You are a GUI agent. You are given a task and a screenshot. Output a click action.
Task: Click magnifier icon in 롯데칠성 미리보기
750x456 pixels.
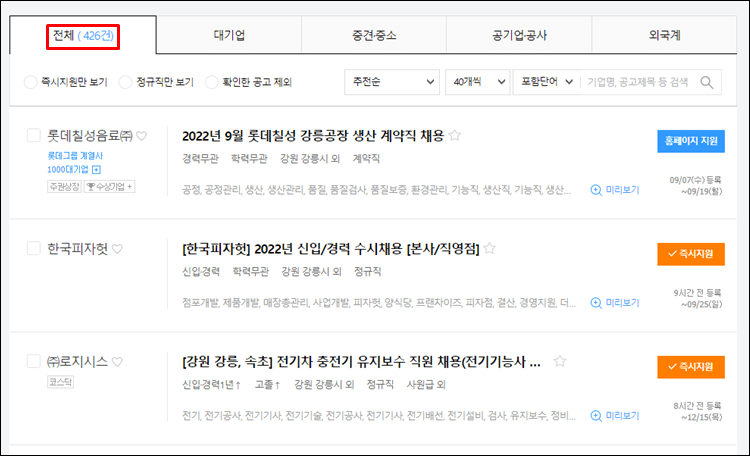[x=596, y=190]
